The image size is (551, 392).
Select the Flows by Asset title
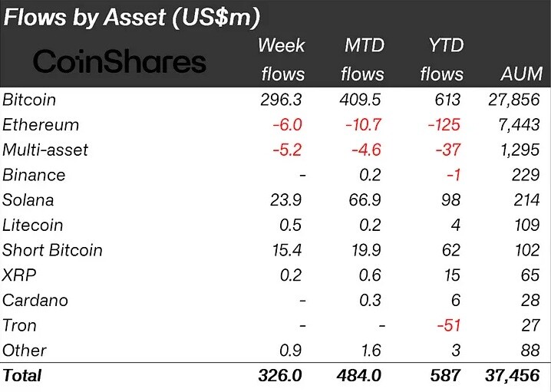[x=132, y=17]
